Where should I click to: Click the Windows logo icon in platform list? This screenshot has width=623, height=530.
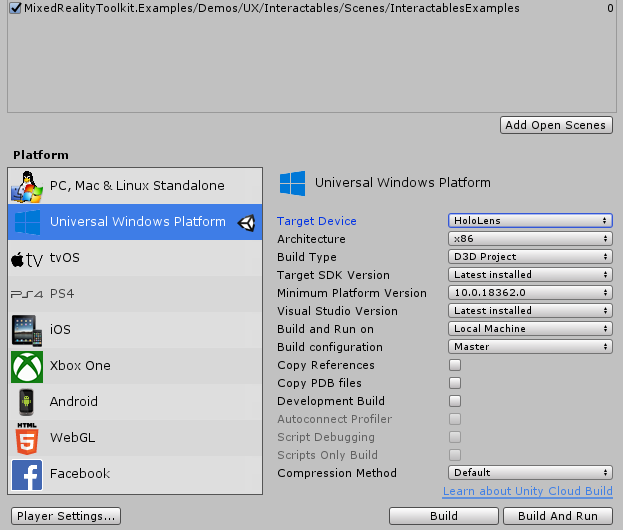(27, 222)
